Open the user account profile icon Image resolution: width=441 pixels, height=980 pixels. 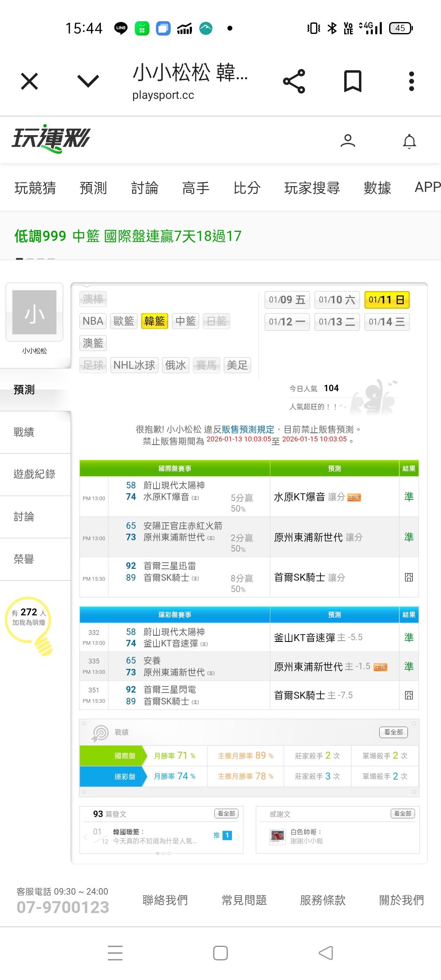pos(347,141)
